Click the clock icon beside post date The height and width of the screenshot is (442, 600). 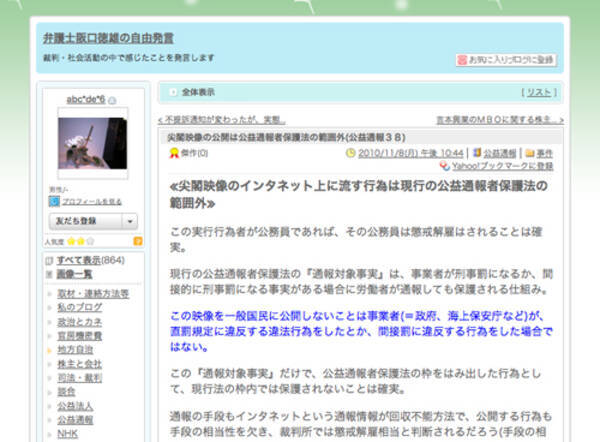(x=350, y=154)
